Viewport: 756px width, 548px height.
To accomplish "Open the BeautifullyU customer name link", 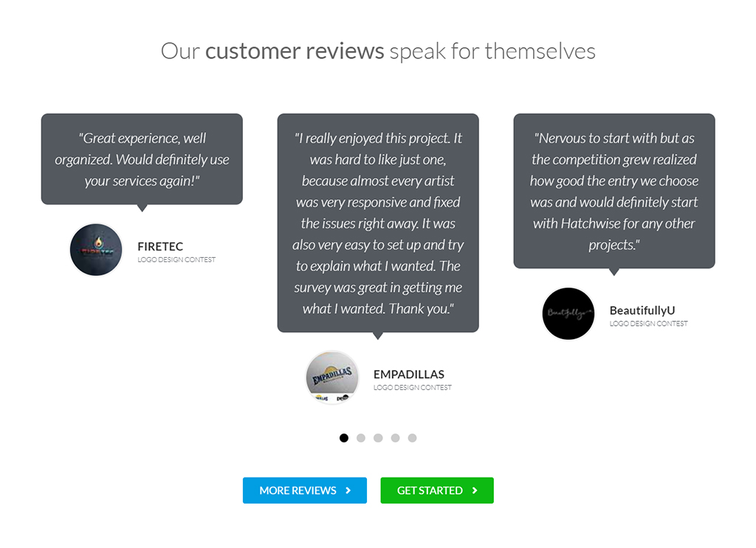I will [x=642, y=310].
